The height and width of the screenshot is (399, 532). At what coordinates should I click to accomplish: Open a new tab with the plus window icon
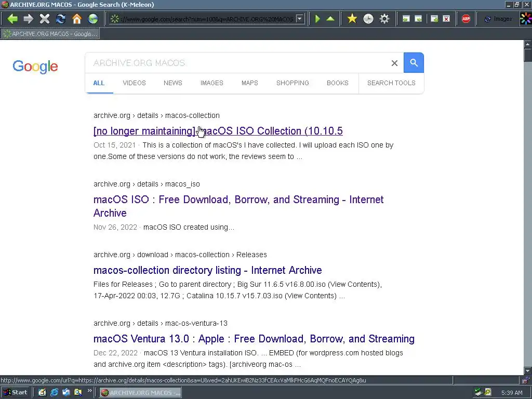[x=434, y=19]
